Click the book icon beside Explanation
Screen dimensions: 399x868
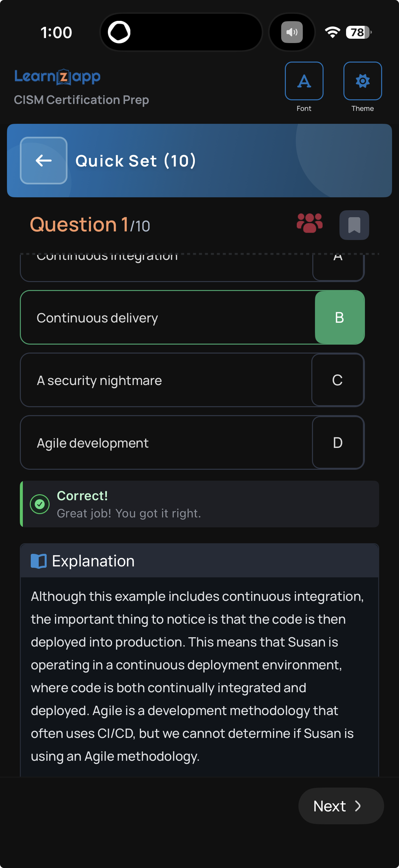(x=39, y=560)
